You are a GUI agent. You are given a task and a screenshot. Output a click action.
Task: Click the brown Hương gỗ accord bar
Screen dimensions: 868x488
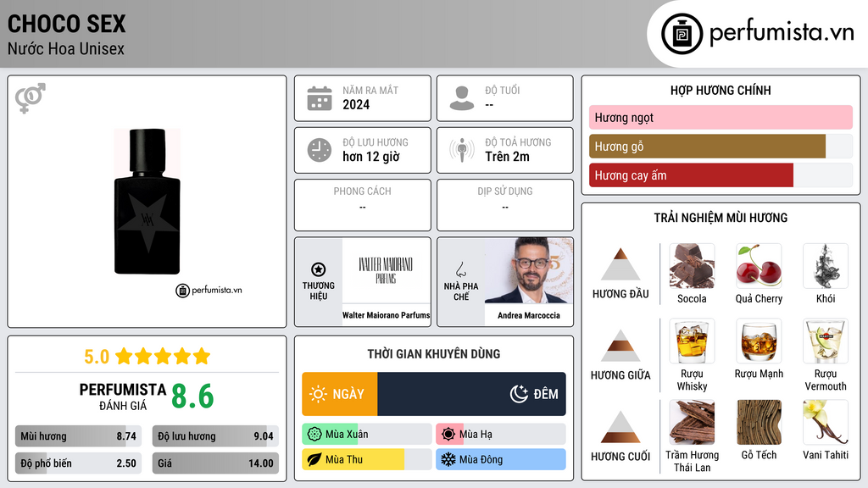pos(708,146)
